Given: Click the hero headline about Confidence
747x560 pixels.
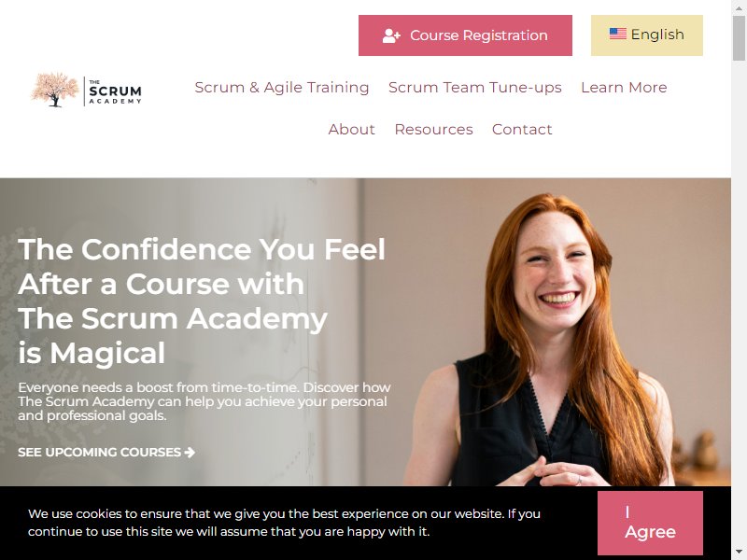Looking at the screenshot, I should 201,301.
